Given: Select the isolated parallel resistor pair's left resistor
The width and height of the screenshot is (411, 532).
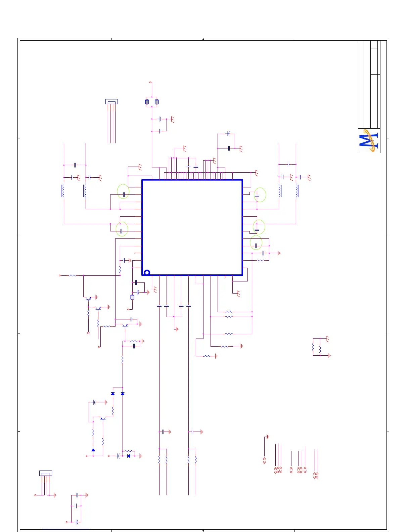Looking at the screenshot, I should (313, 347).
